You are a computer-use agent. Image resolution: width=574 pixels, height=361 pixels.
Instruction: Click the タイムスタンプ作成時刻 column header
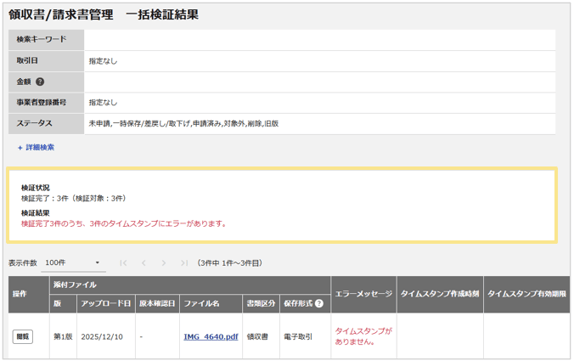point(440,294)
